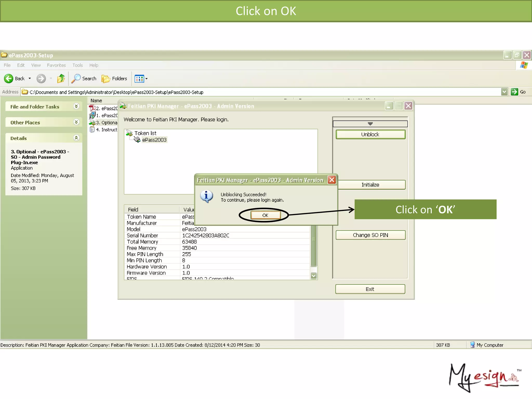Click the Views grid icon
The height and width of the screenshot is (399, 532).
[139, 78]
